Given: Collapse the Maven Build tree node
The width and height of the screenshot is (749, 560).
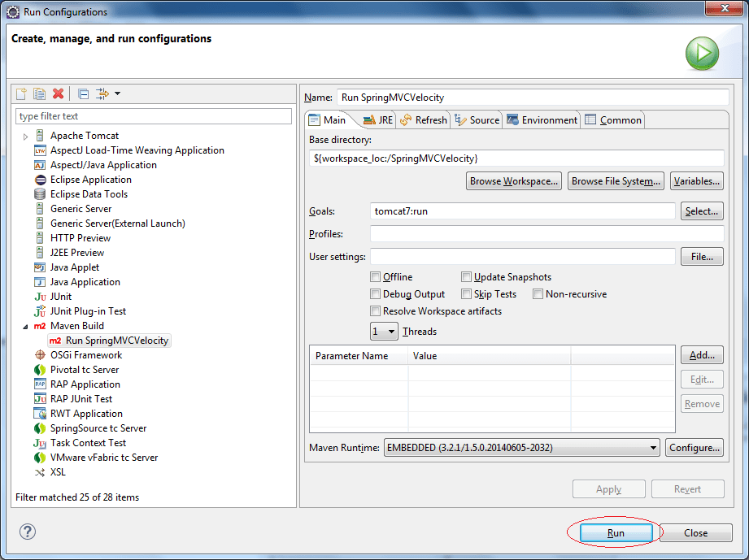Looking at the screenshot, I should click(x=25, y=327).
